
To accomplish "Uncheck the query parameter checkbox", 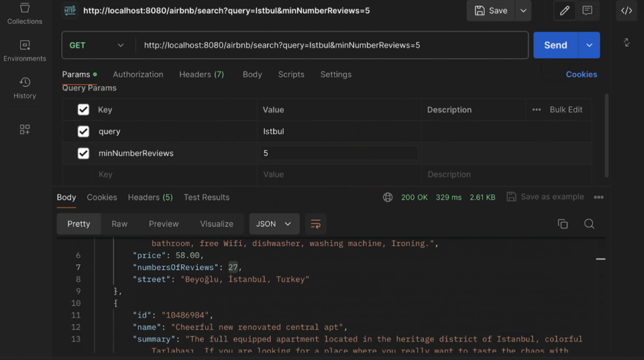I will click(x=83, y=132).
